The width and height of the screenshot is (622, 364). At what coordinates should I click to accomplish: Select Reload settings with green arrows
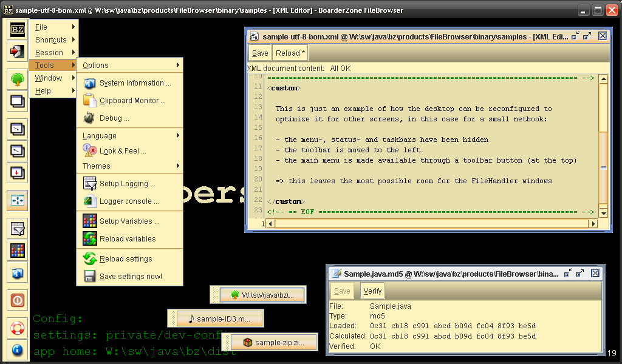[130, 258]
